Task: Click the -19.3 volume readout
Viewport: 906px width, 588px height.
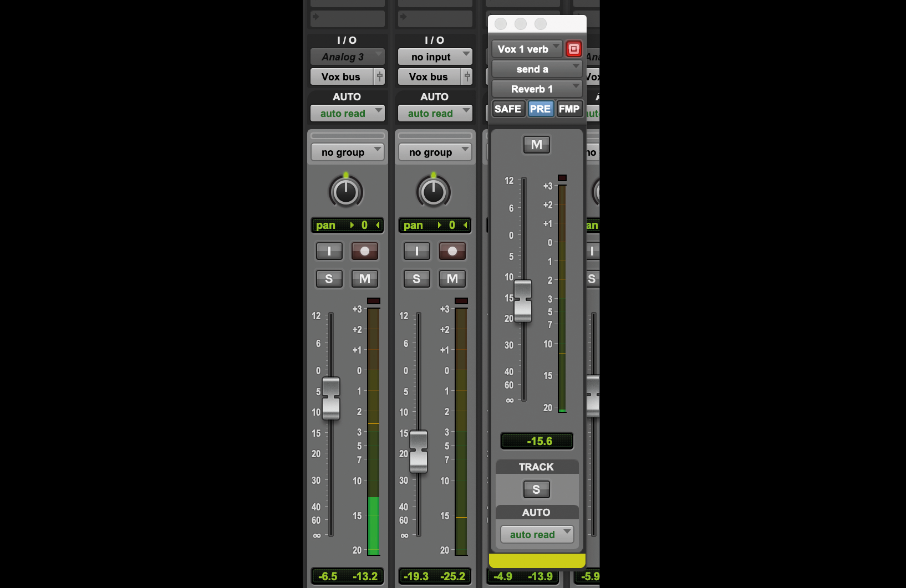Action: (416, 576)
